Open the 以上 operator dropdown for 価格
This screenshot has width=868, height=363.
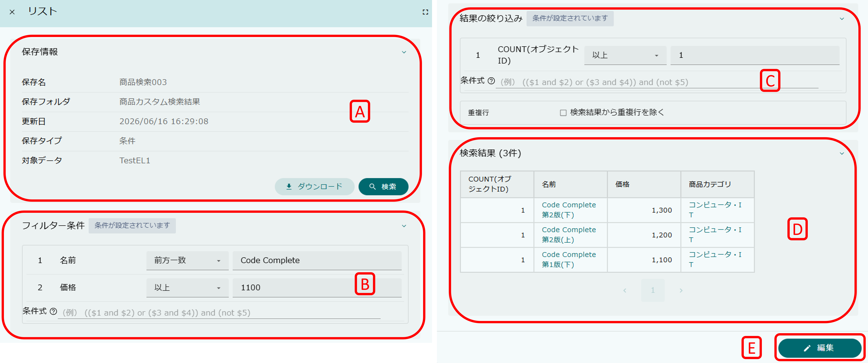187,288
